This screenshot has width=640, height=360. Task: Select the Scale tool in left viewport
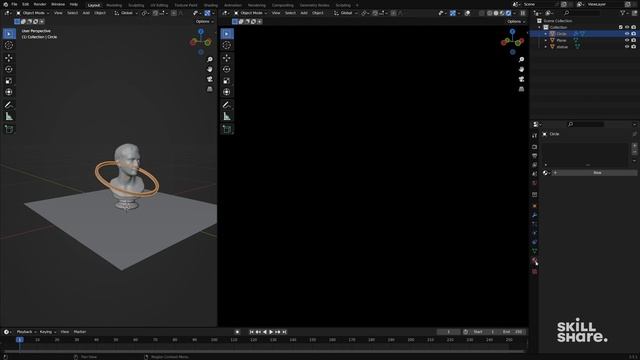9,81
